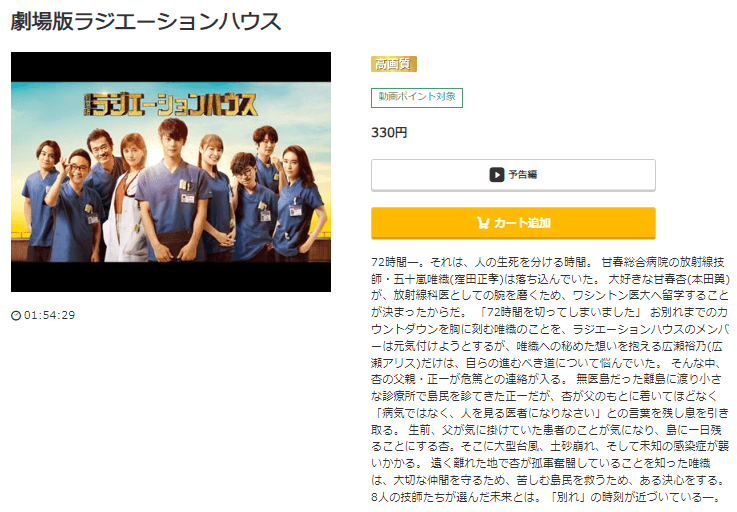Click the 330円 price text
Screen dimensions: 737x512
(389, 133)
